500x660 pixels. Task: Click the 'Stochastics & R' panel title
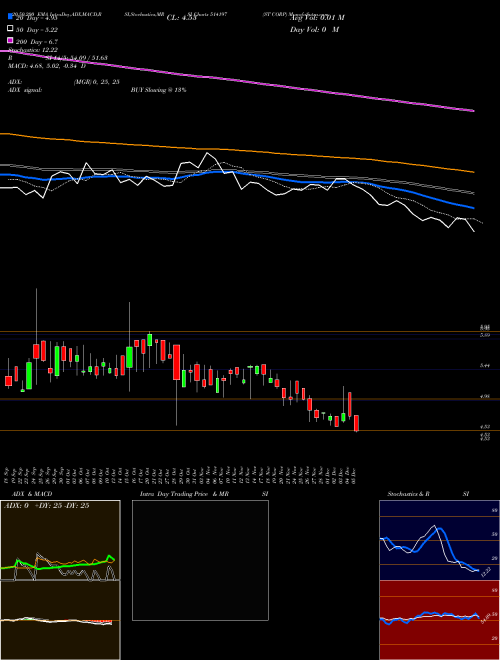point(408,494)
